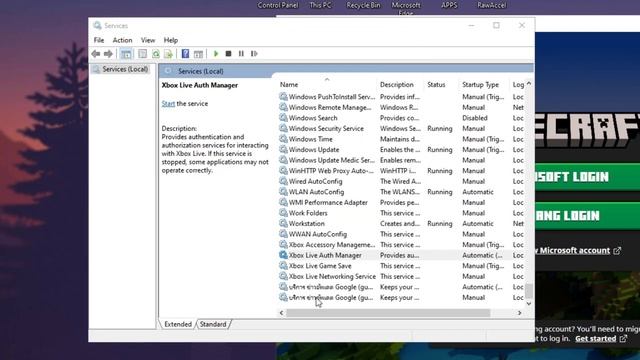Viewport: 640px width, 360px height.
Task: Click the horizontal scrollbar right arrow
Action: [x=520, y=313]
